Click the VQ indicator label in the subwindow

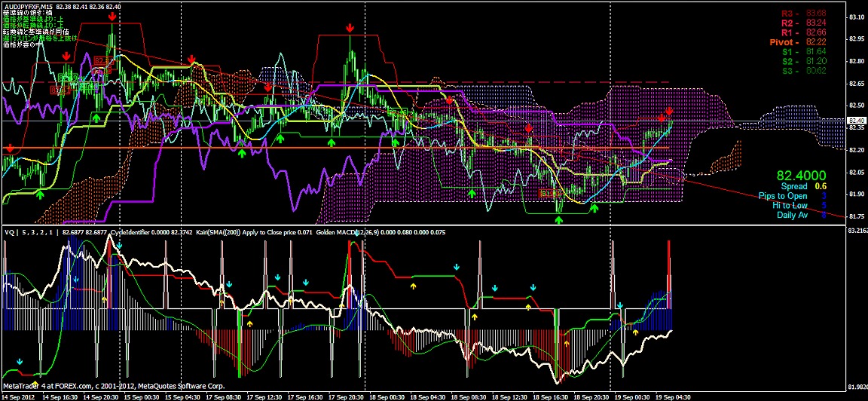pyautogui.click(x=8, y=233)
